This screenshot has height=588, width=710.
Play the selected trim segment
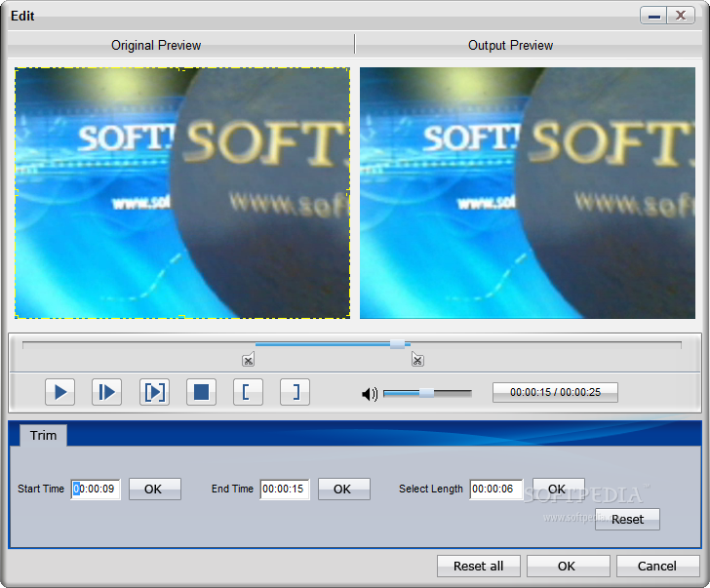tap(154, 392)
